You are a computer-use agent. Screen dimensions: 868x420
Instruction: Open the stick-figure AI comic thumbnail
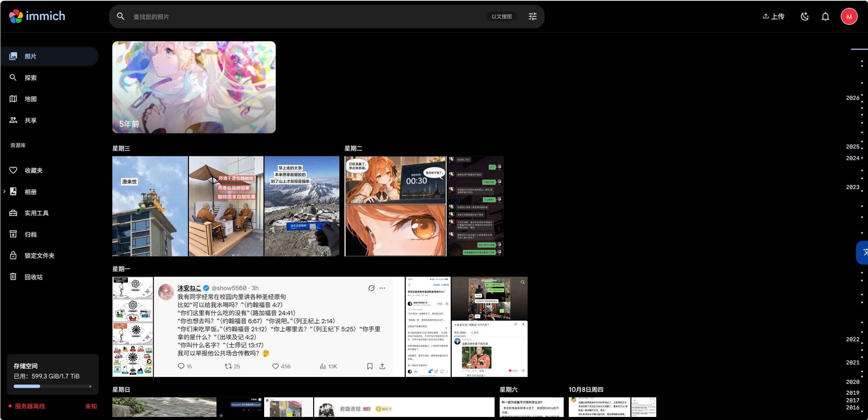click(x=133, y=327)
